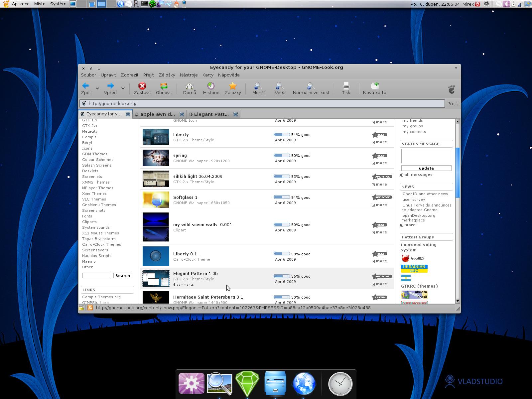Zoom in with Větší

tap(280, 88)
